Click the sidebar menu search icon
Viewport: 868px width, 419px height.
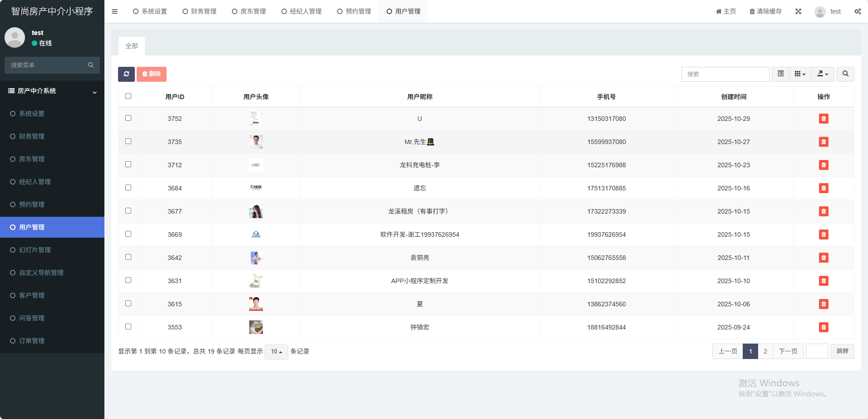point(91,65)
